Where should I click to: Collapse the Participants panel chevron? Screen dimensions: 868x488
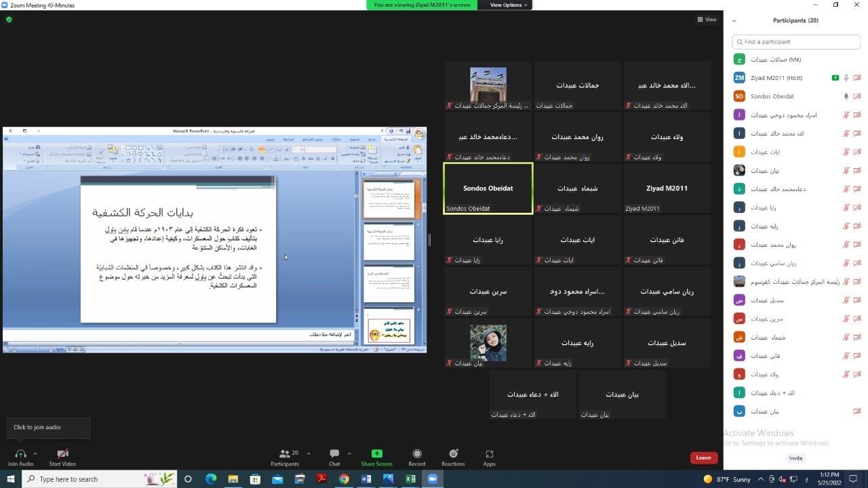(x=734, y=21)
